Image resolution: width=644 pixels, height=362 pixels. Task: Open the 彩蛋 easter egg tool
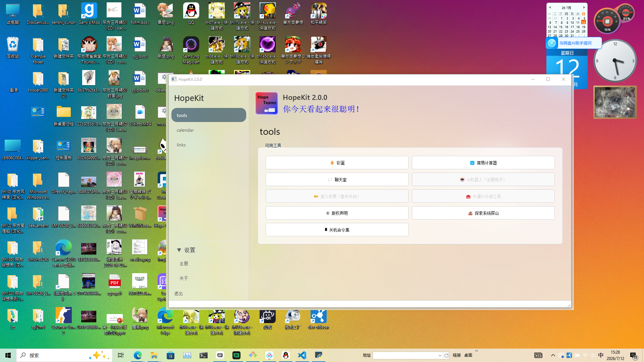[337, 163]
